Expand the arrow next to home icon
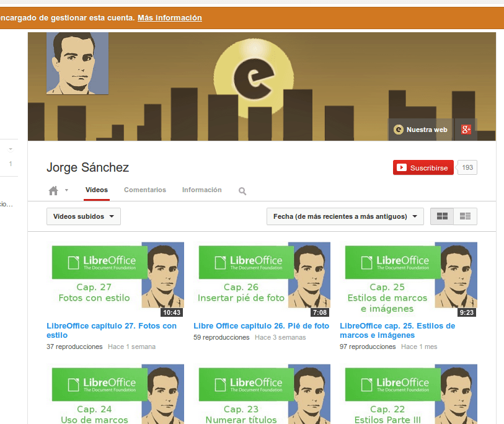 66,190
